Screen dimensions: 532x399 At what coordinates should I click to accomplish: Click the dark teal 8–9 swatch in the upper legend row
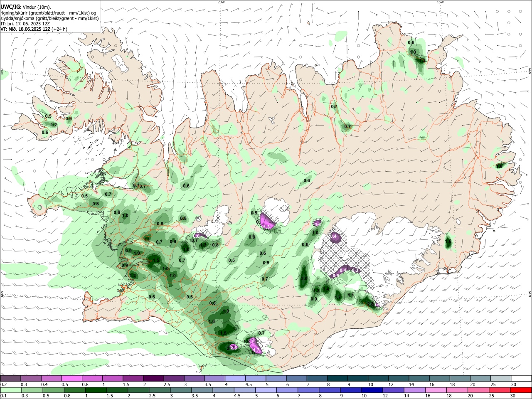337,378
